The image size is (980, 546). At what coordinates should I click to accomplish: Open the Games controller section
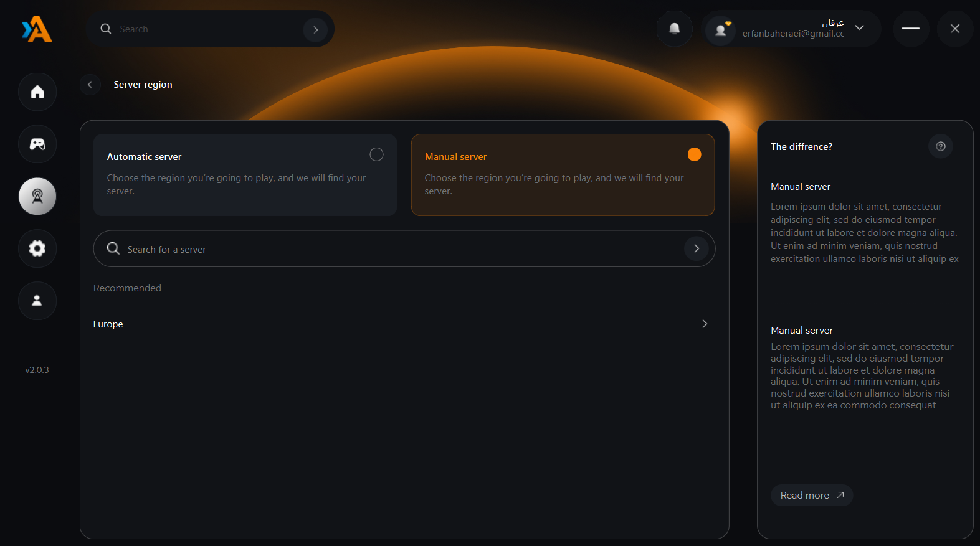coord(37,144)
